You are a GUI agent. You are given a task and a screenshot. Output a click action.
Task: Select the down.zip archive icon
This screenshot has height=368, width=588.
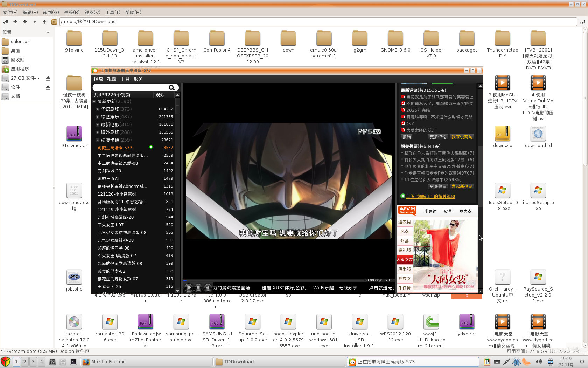pyautogui.click(x=503, y=133)
